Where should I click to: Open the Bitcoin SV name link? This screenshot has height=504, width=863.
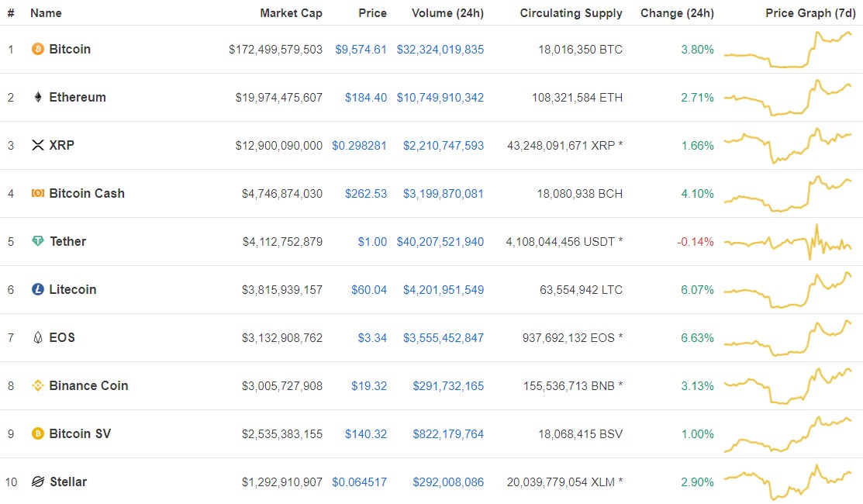[80, 433]
